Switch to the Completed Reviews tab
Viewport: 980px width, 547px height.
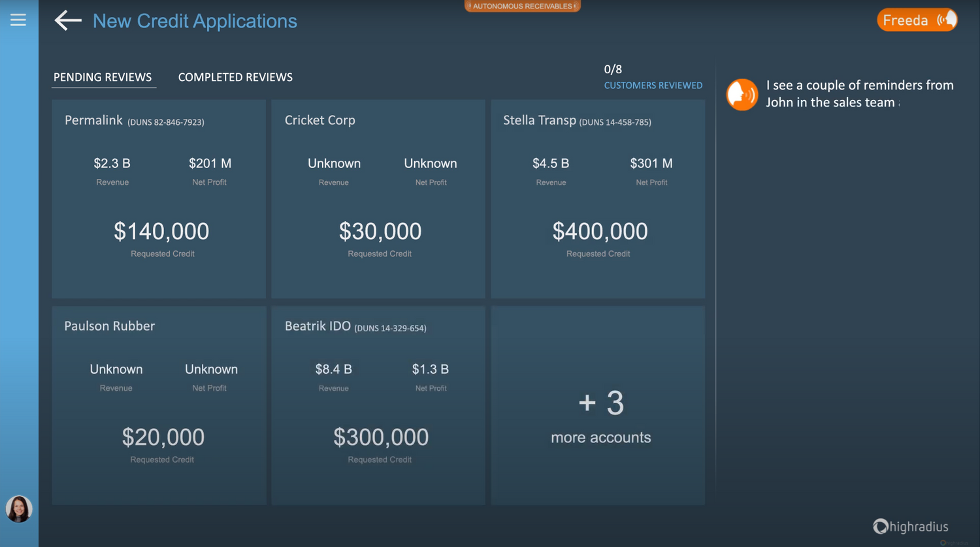235,77
